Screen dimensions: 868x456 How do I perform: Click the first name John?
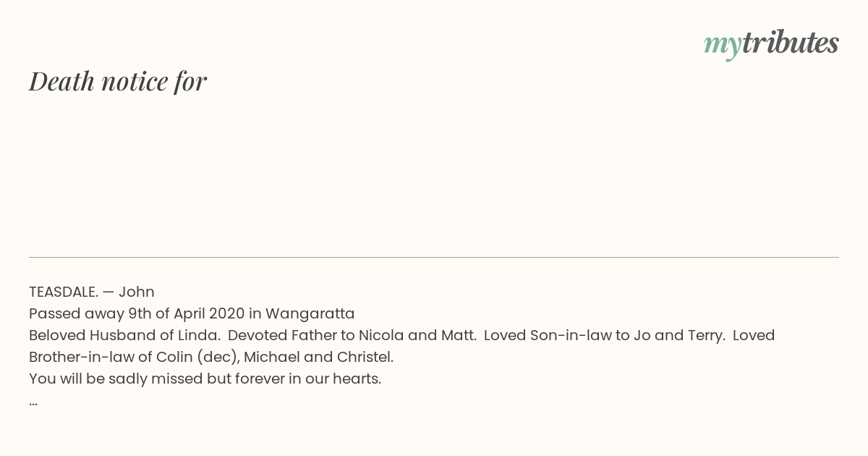pos(137,292)
